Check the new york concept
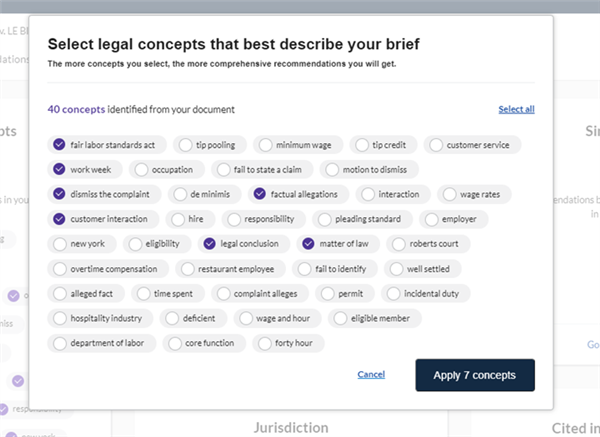Viewport: 600px width, 437px height. 82,244
